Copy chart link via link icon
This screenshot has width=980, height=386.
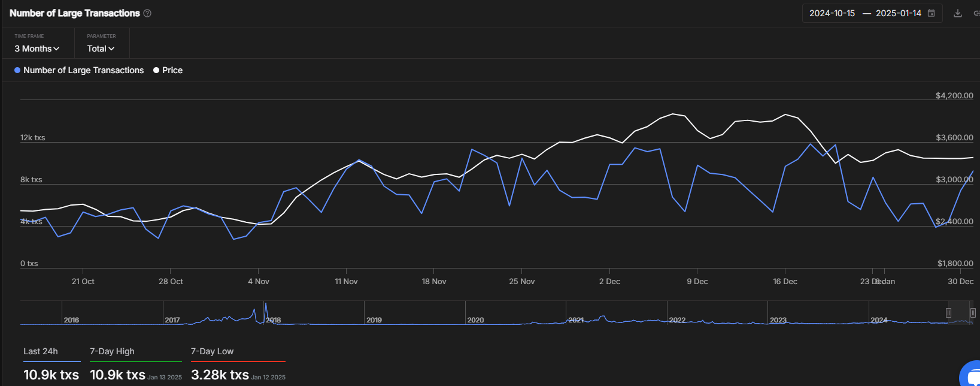click(x=976, y=13)
